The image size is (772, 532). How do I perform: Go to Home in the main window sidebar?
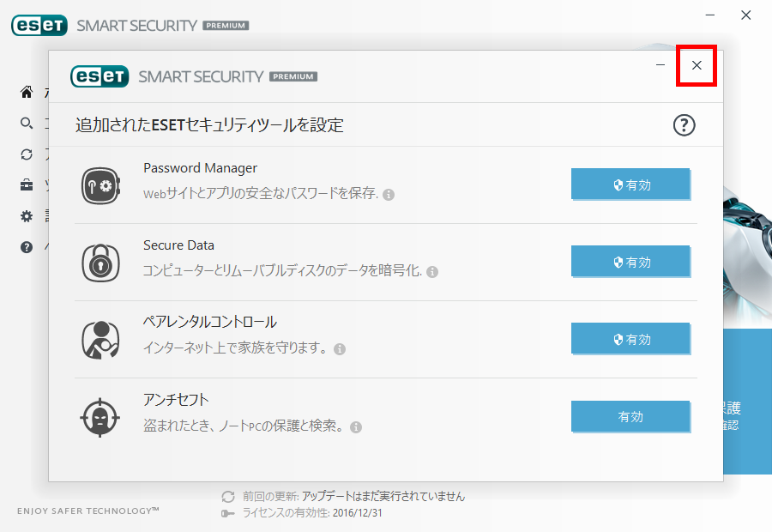coord(27,92)
